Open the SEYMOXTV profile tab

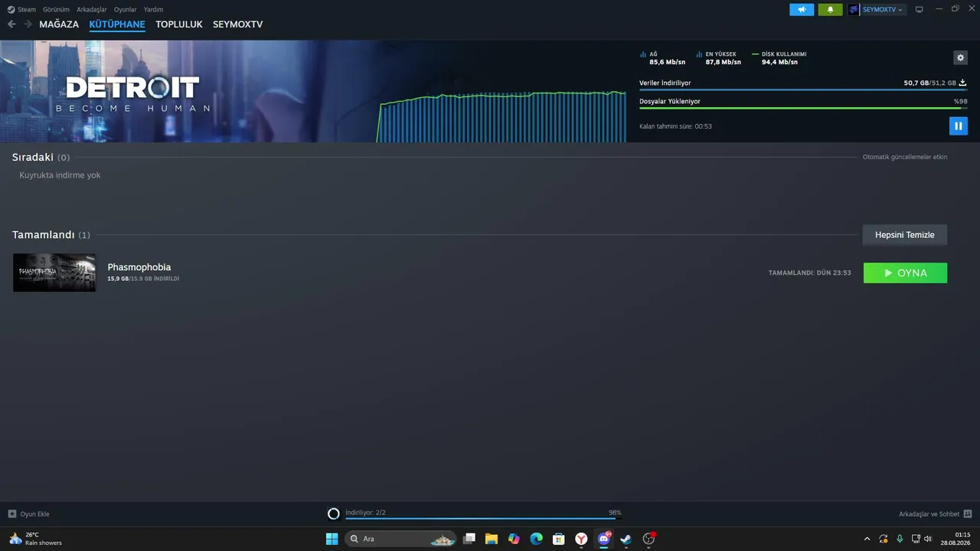237,24
